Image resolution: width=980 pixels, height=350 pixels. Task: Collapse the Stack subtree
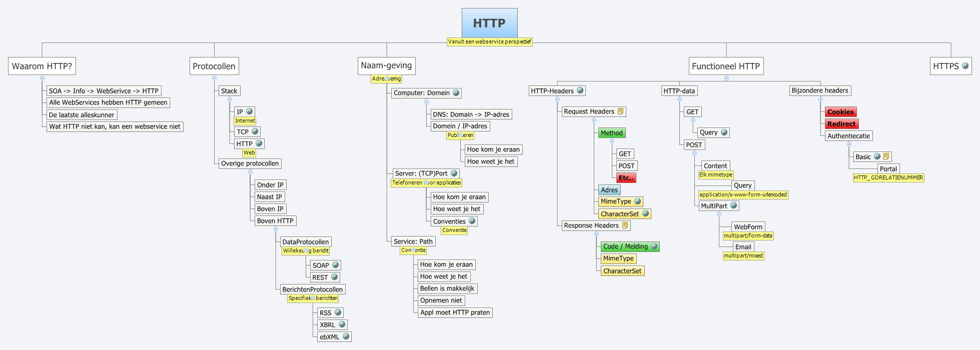(230, 99)
